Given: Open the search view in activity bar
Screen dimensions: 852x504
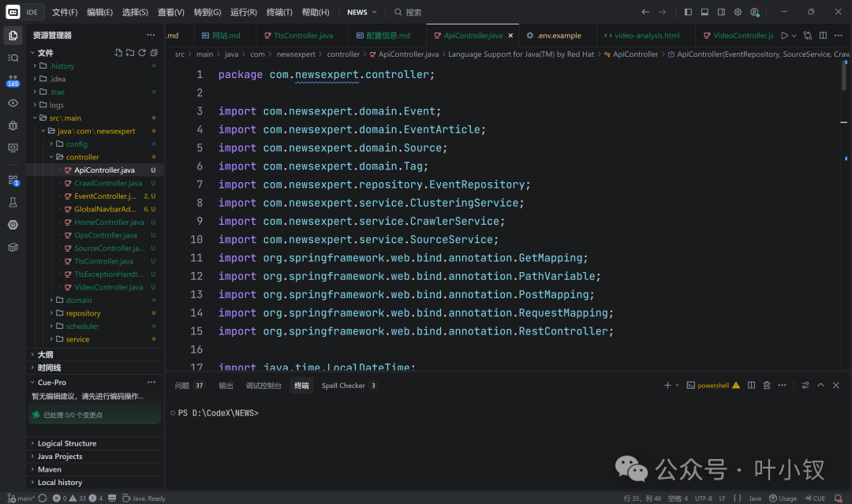Looking at the screenshot, I should 13,58.
